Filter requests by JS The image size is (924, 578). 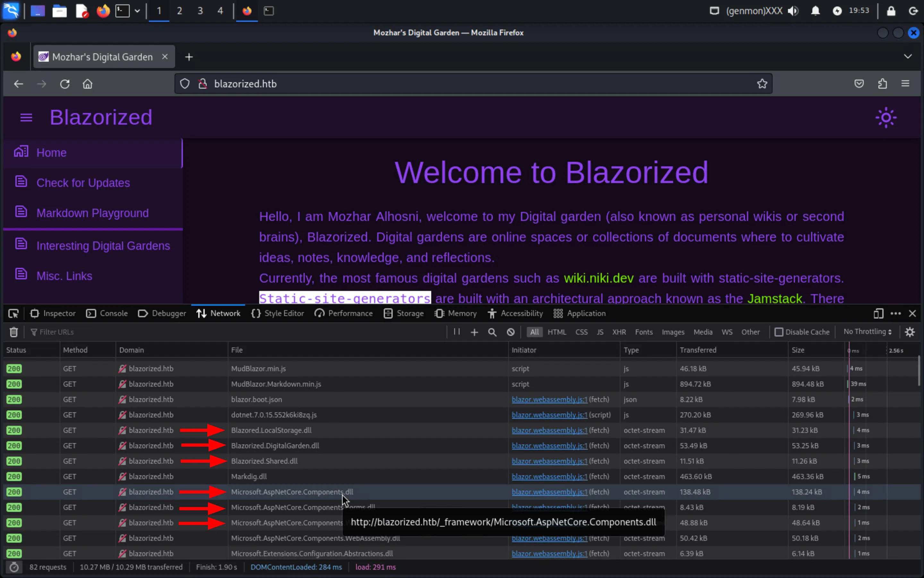[600, 332]
